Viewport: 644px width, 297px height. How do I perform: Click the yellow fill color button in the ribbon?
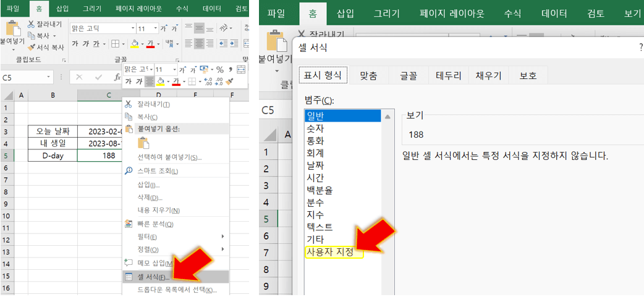click(134, 43)
